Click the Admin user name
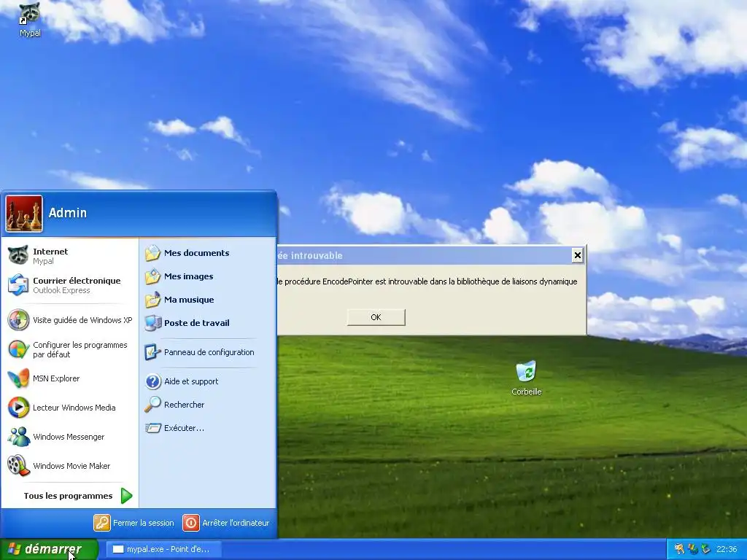This screenshot has height=560, width=747. [68, 213]
